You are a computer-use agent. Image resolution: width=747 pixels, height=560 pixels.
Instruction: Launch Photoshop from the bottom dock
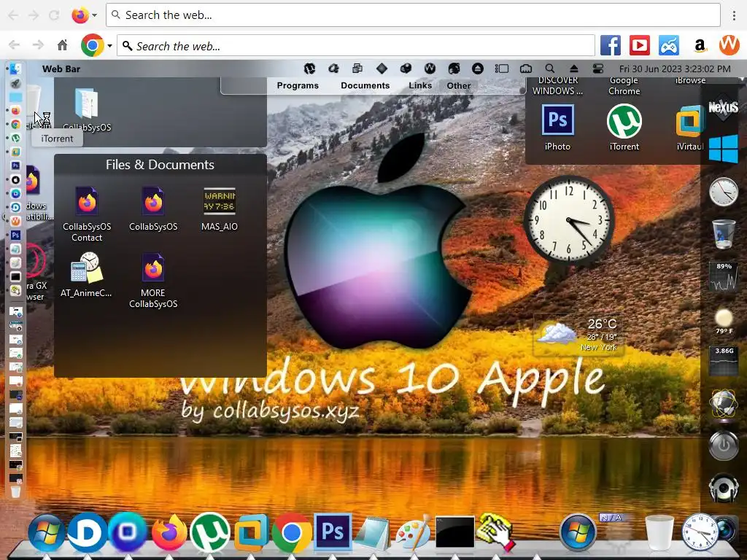pyautogui.click(x=333, y=531)
